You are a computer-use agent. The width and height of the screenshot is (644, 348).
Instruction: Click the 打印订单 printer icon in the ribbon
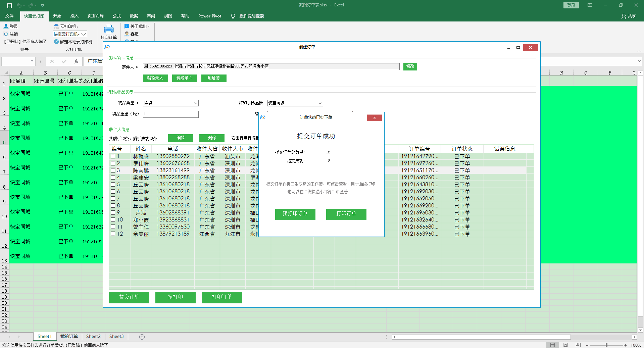tap(108, 29)
